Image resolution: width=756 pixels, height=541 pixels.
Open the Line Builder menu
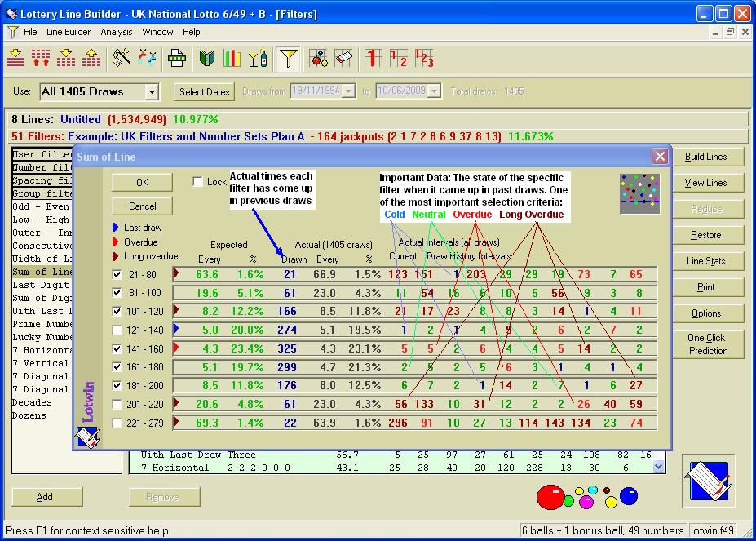[69, 32]
